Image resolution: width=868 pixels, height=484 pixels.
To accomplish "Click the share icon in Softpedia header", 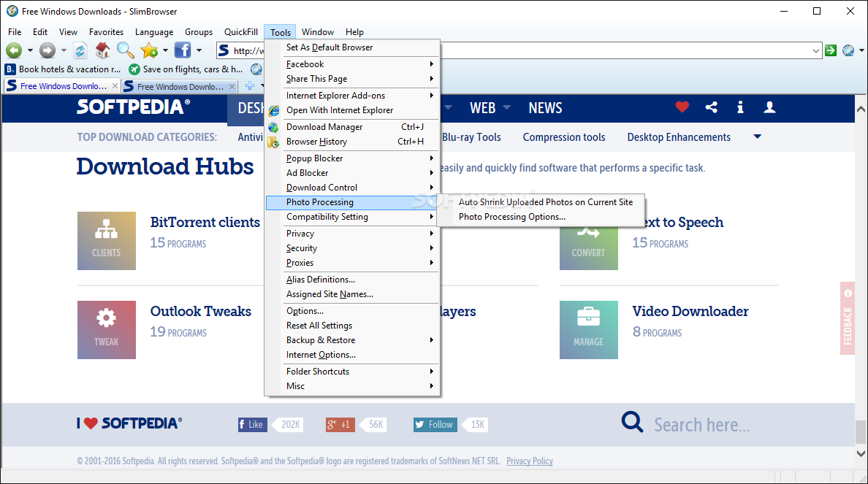I will tap(712, 107).
